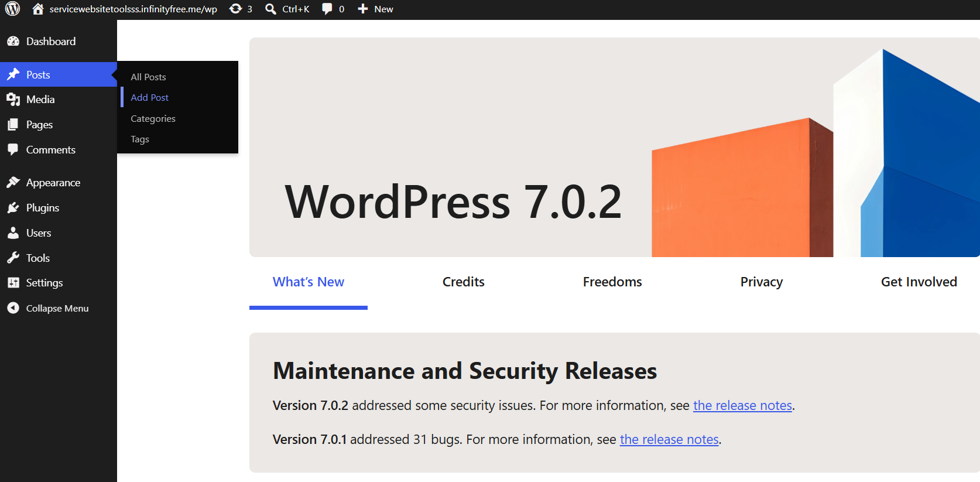
Task: Click the WordPress logo icon
Action: pyautogui.click(x=13, y=9)
